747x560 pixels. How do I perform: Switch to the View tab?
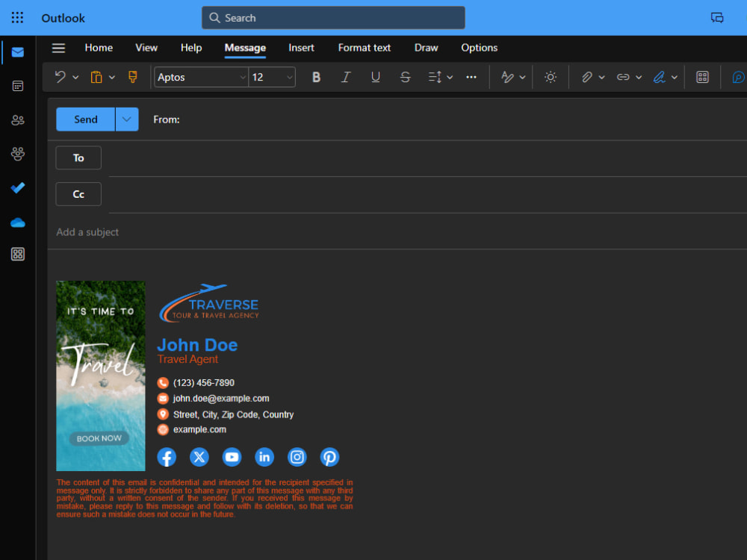[x=146, y=48]
